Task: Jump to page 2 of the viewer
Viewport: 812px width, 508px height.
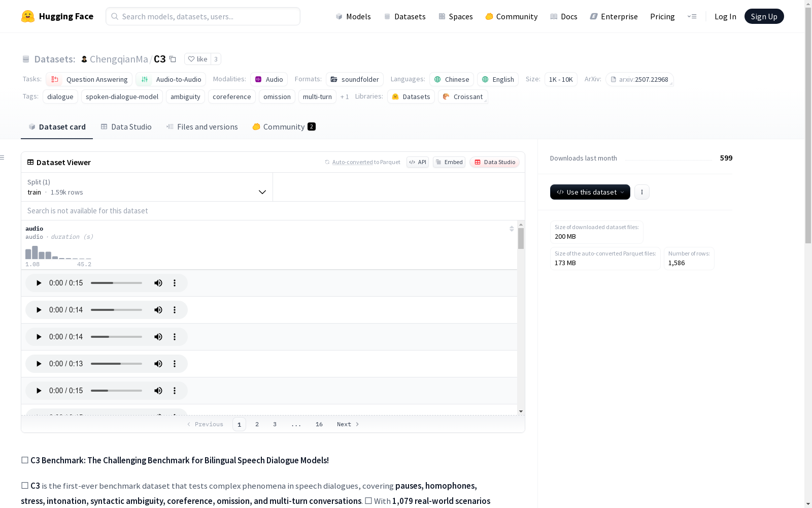Action: tap(257, 424)
